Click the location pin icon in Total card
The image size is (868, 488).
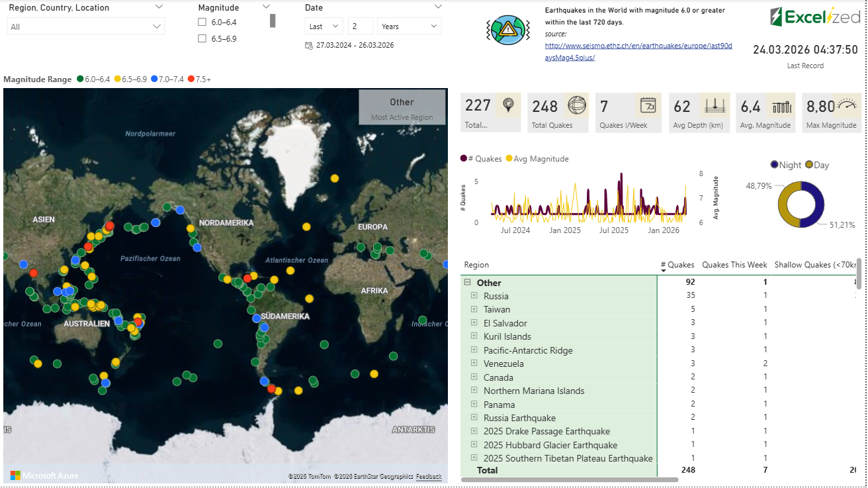point(508,105)
